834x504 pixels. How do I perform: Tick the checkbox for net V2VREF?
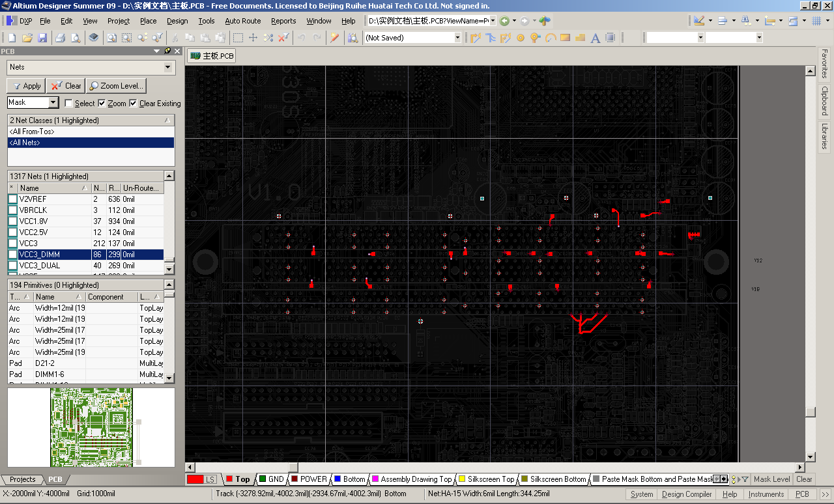[x=12, y=199]
